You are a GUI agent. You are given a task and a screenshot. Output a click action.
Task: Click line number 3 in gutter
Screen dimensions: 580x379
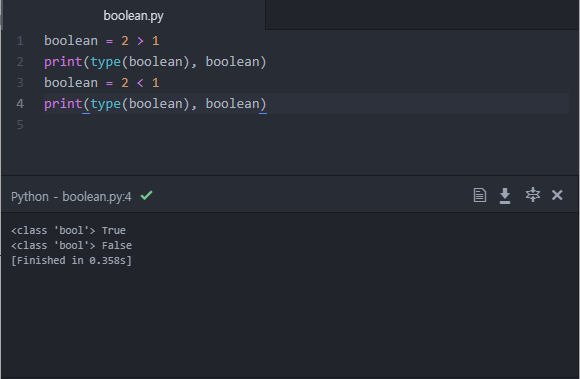[x=20, y=83]
